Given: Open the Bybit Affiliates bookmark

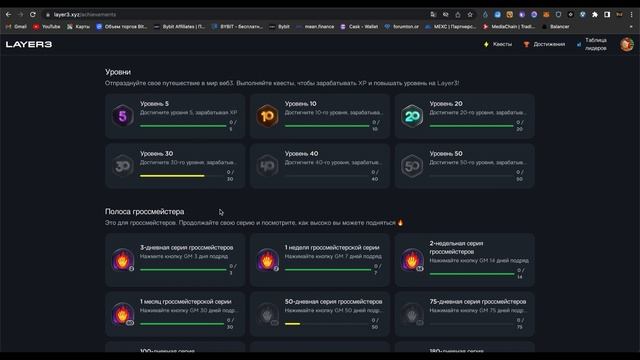Looking at the screenshot, I should 179,27.
